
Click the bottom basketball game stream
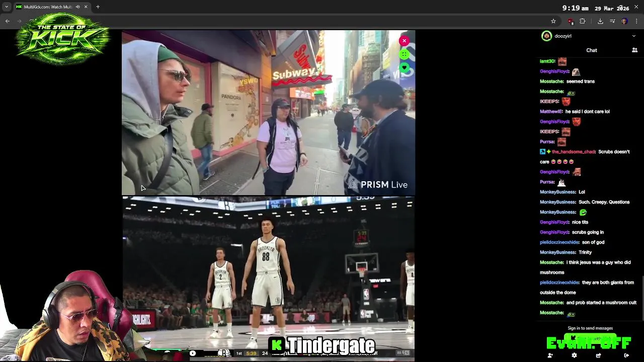coord(268,279)
